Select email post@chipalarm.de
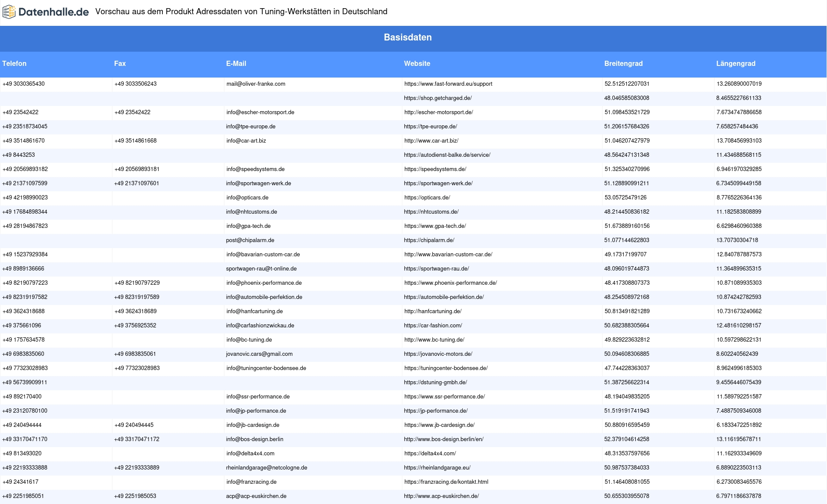 pyautogui.click(x=250, y=240)
